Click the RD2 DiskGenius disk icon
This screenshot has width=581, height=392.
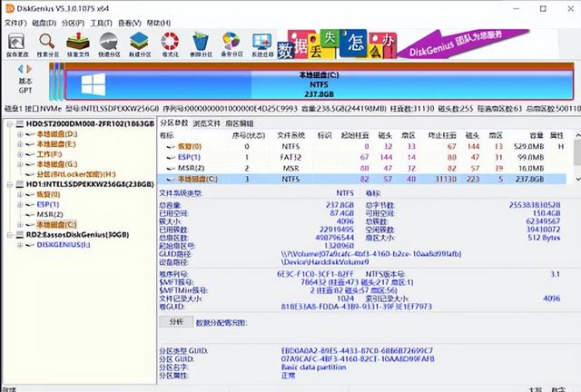pos(20,235)
